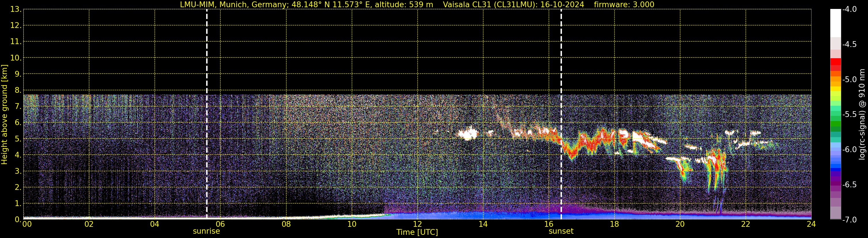This screenshot has height=238, width=868.
Task: Click the '5.' height-axis tick label
Action: pos(18,139)
